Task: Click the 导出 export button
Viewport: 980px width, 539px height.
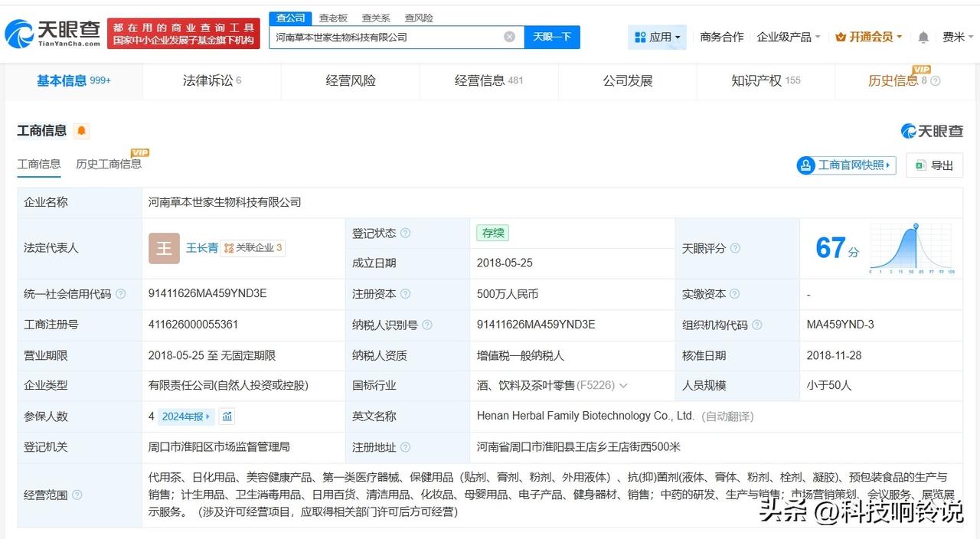Action: point(934,165)
